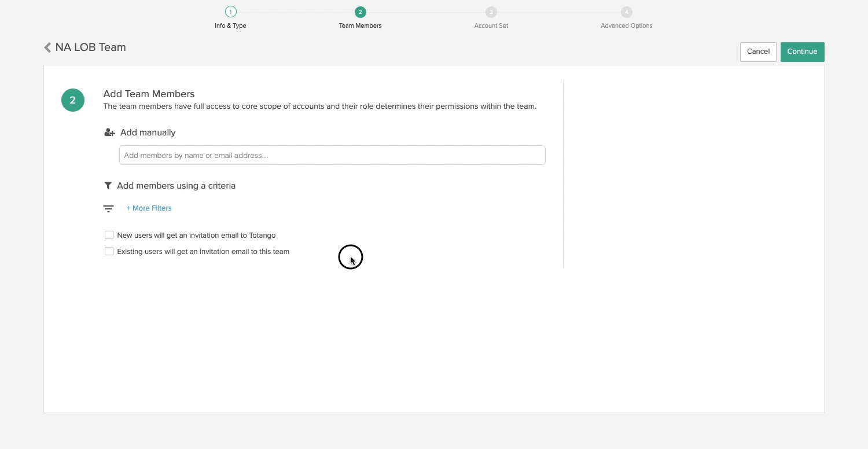Image resolution: width=868 pixels, height=449 pixels.
Task: Click the Continue button
Action: click(x=802, y=51)
